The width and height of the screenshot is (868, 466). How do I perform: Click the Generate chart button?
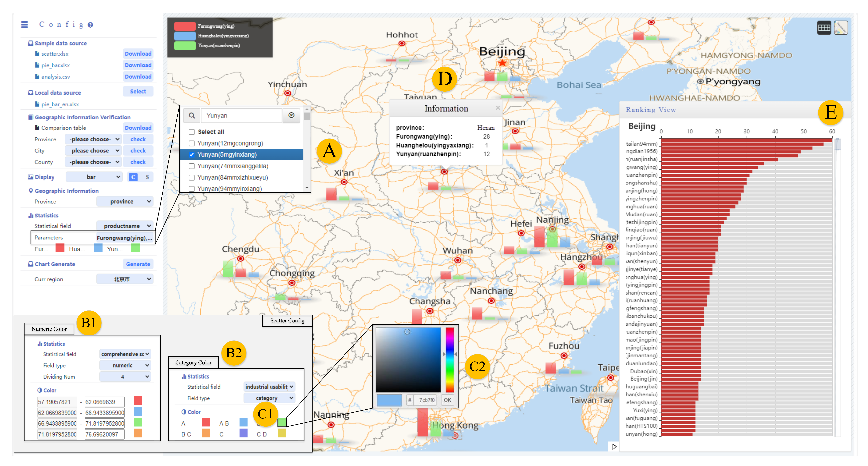pos(138,264)
